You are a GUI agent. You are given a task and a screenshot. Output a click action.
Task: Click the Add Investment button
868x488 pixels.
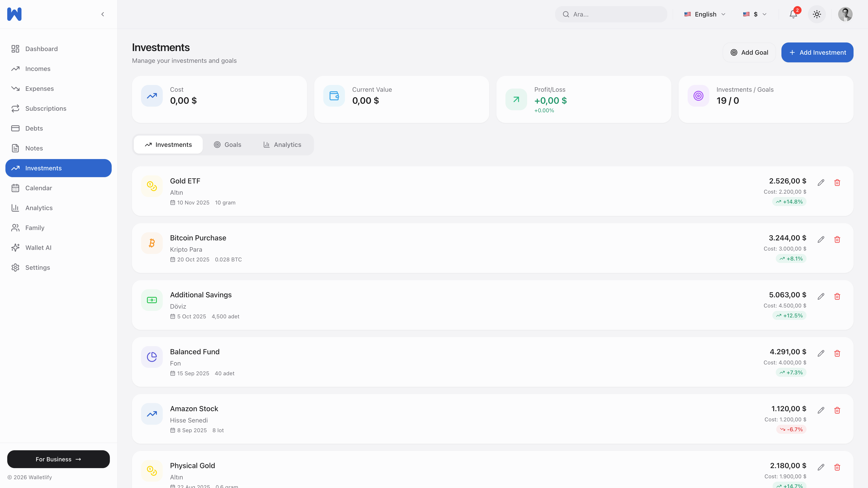(x=817, y=53)
